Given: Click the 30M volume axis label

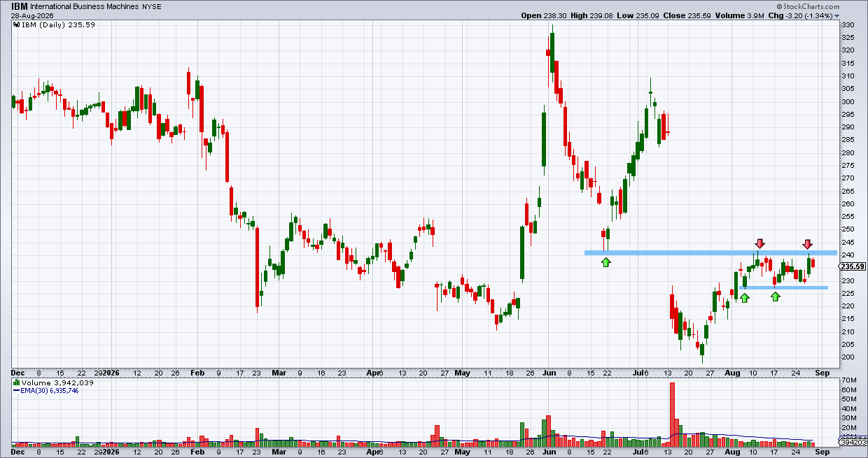Looking at the screenshot, I should [848, 419].
